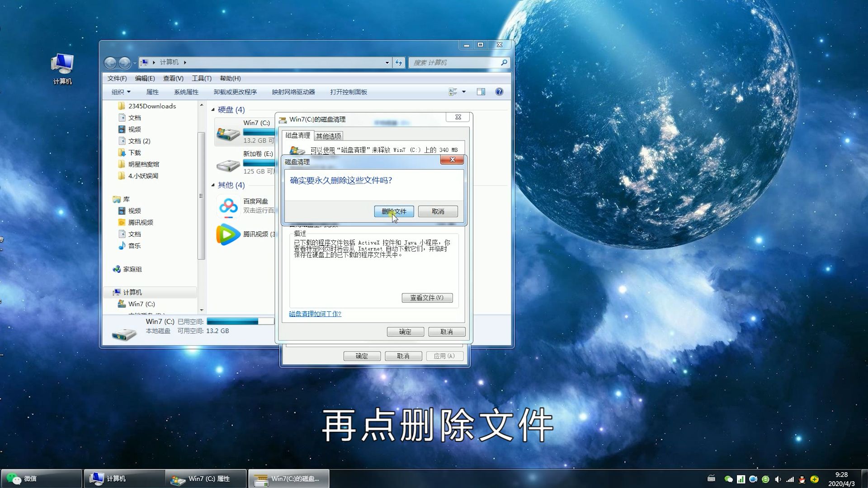The image size is (868, 488).
Task: Select Win7 (C:) in the navigation pane
Action: click(x=142, y=304)
